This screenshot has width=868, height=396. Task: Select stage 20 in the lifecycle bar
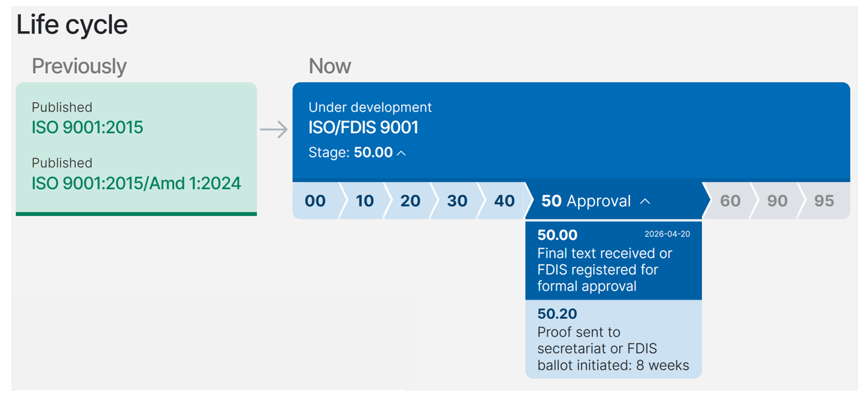409,200
